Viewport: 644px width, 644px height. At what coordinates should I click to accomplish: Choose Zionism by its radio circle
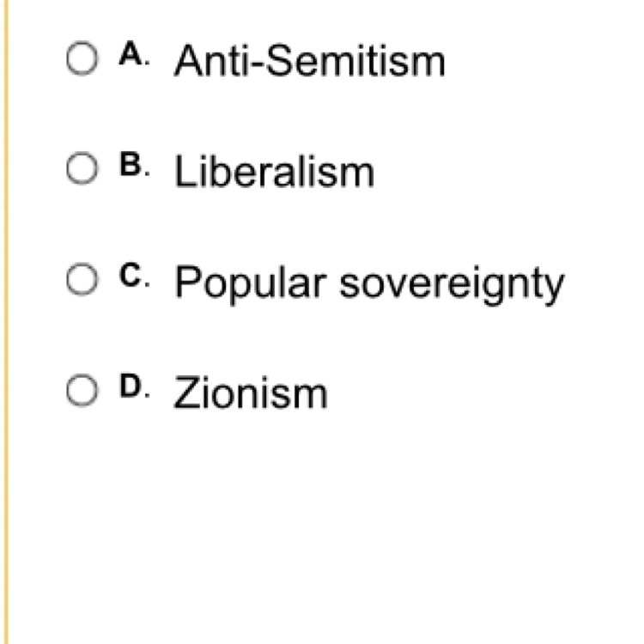pyautogui.click(x=82, y=390)
